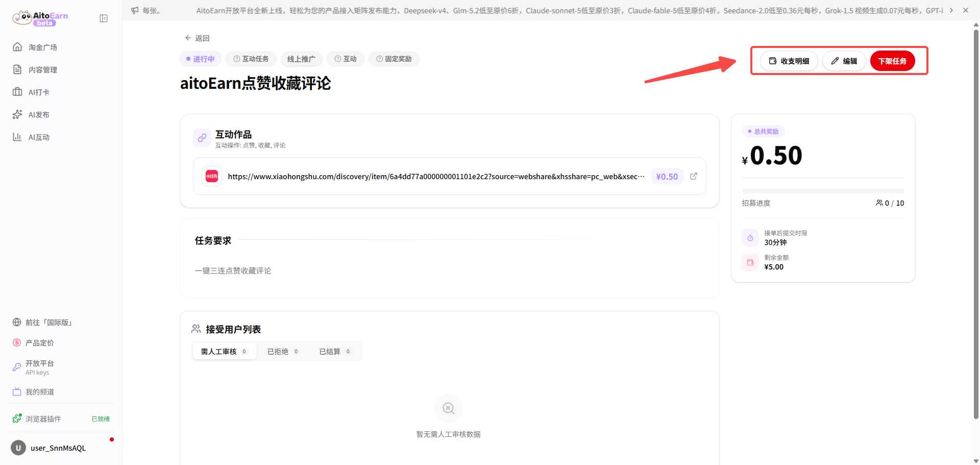Open work link in external tab icon
Image resolution: width=980 pixels, height=465 pixels.
(694, 176)
